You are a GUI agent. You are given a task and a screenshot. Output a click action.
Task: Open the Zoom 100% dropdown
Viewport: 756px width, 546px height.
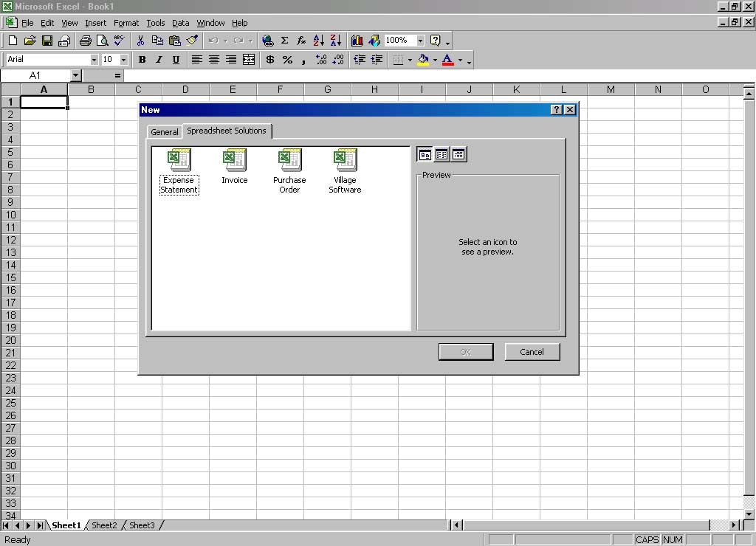[420, 41]
